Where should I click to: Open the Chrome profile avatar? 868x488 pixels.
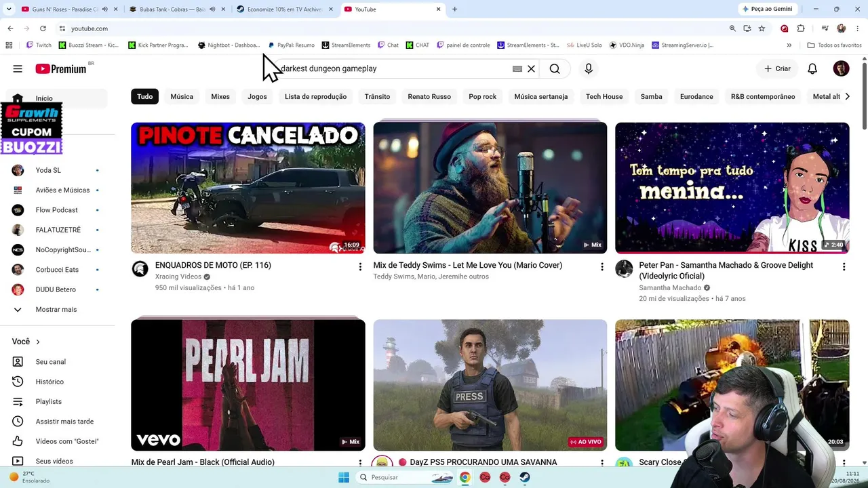pos(842,28)
